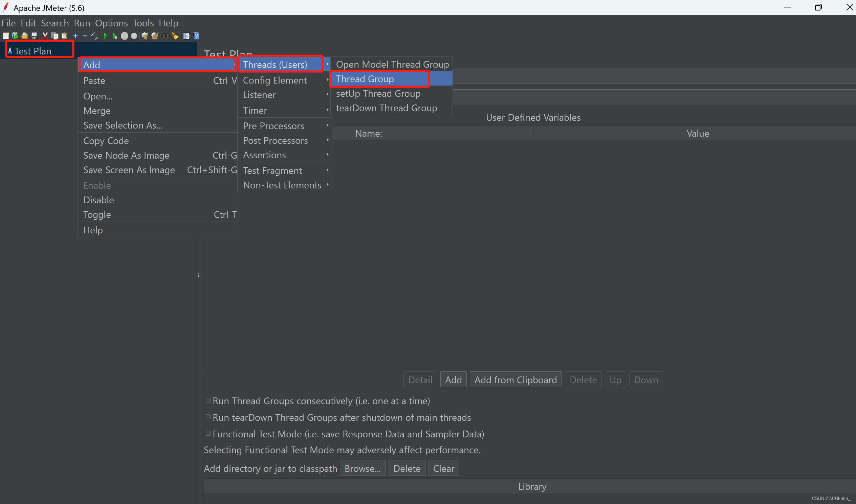The image size is (856, 504).
Task: Click the Shutdown test icon
Action: click(x=134, y=36)
